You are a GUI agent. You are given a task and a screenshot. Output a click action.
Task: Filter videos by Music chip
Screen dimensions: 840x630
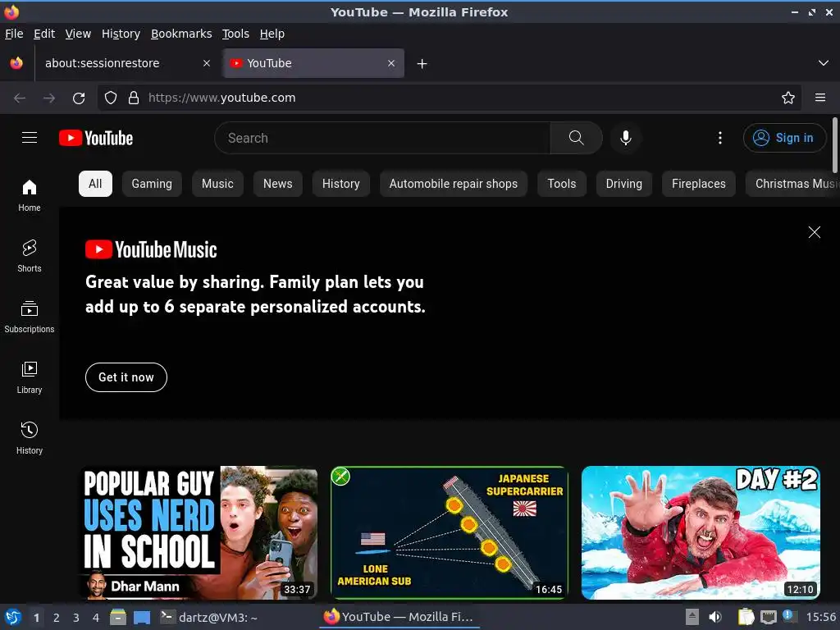click(x=217, y=184)
